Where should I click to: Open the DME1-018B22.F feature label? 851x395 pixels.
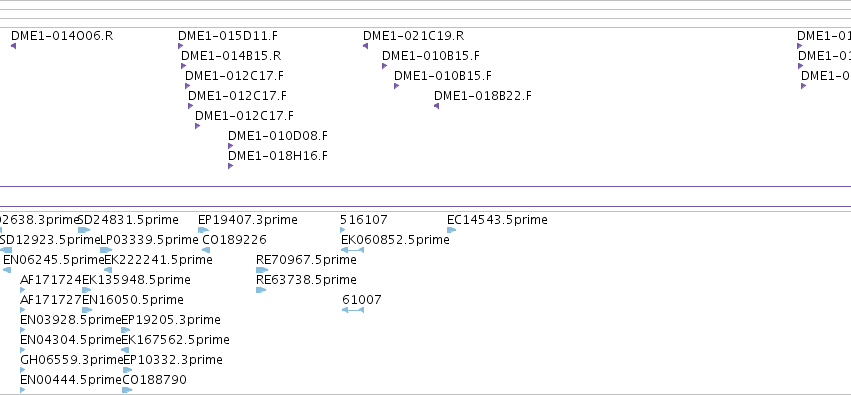483,96
